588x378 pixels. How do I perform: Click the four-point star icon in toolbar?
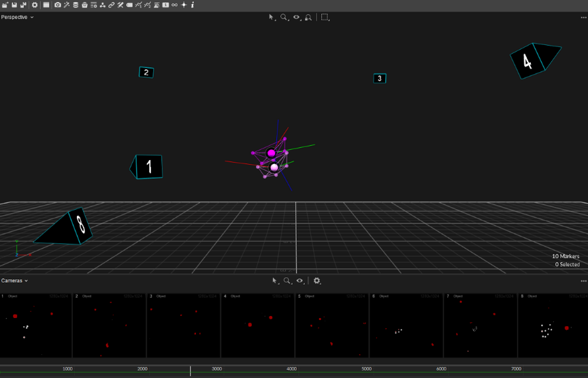184,5
